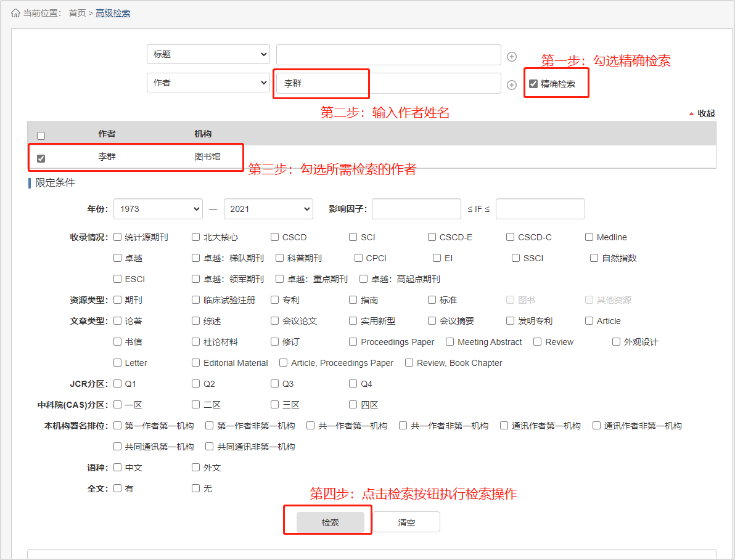Viewport: 735px width, 560px height.
Task: Open 高级检索 breadcrumb link
Action: click(x=113, y=13)
